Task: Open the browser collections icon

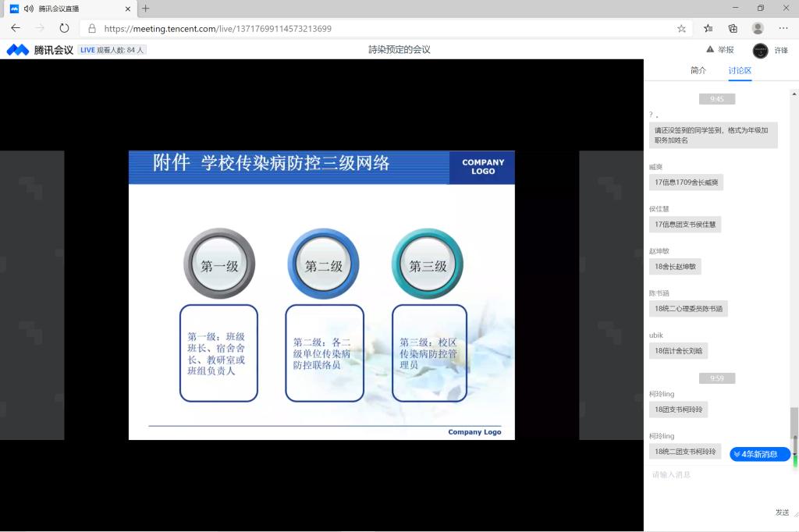Action: [x=733, y=28]
